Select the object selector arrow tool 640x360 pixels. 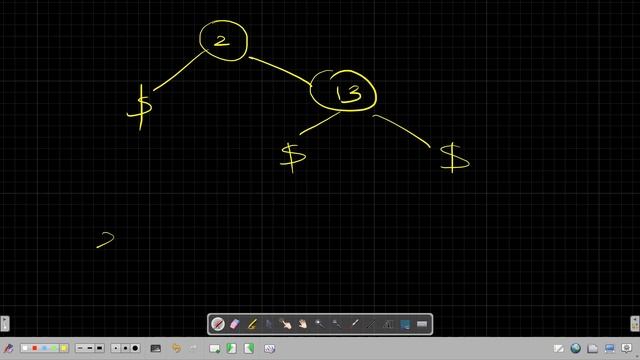269,324
